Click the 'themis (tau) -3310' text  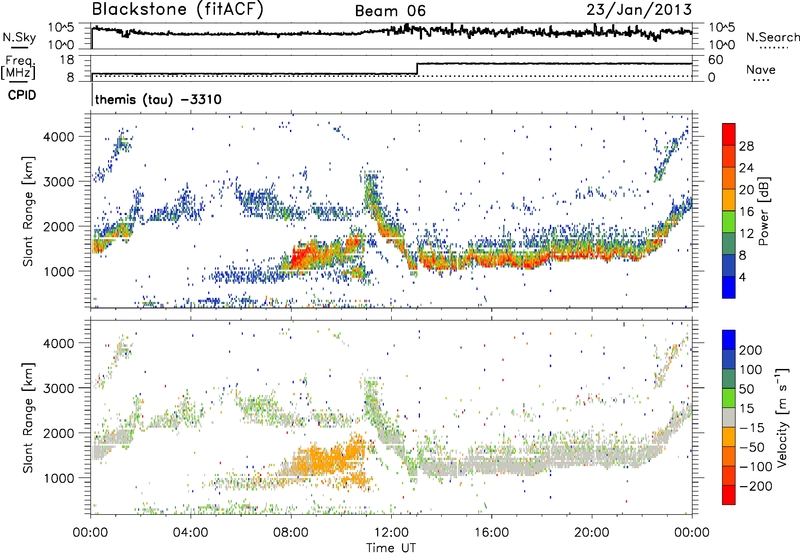click(x=158, y=99)
